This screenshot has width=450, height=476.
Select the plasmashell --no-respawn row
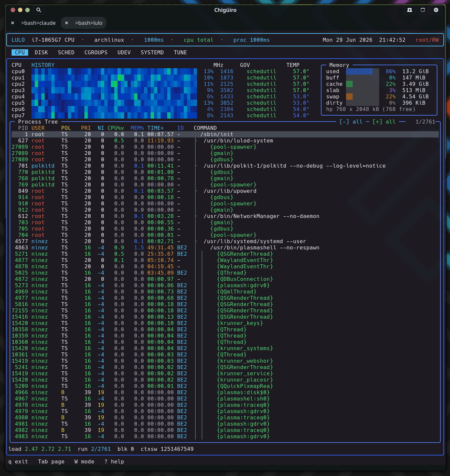click(225, 247)
